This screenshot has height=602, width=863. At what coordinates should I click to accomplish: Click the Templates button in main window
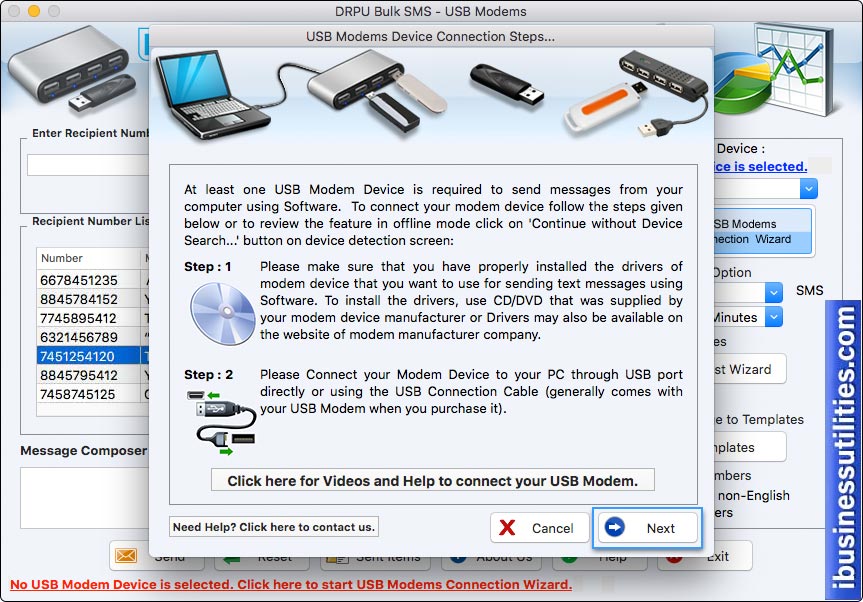pos(750,447)
